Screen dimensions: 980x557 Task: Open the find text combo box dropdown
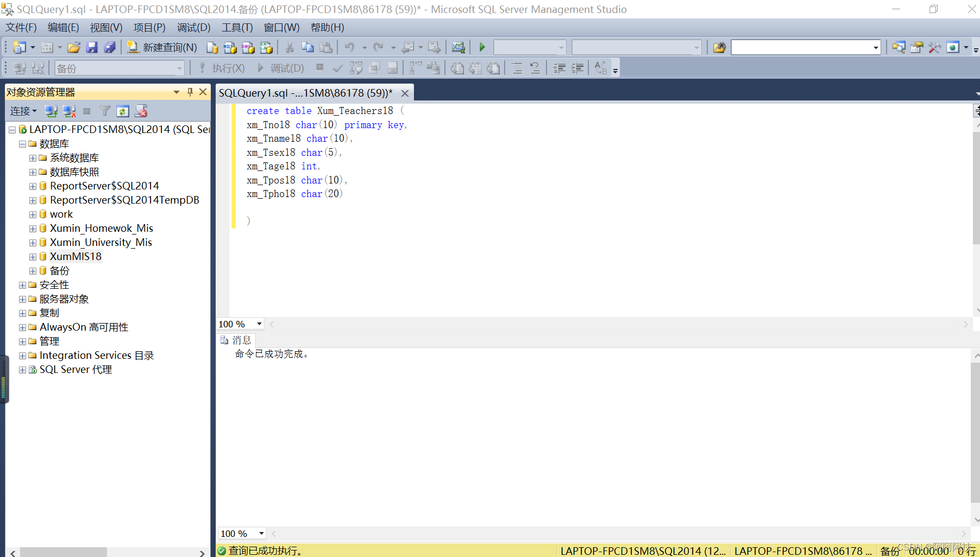876,48
